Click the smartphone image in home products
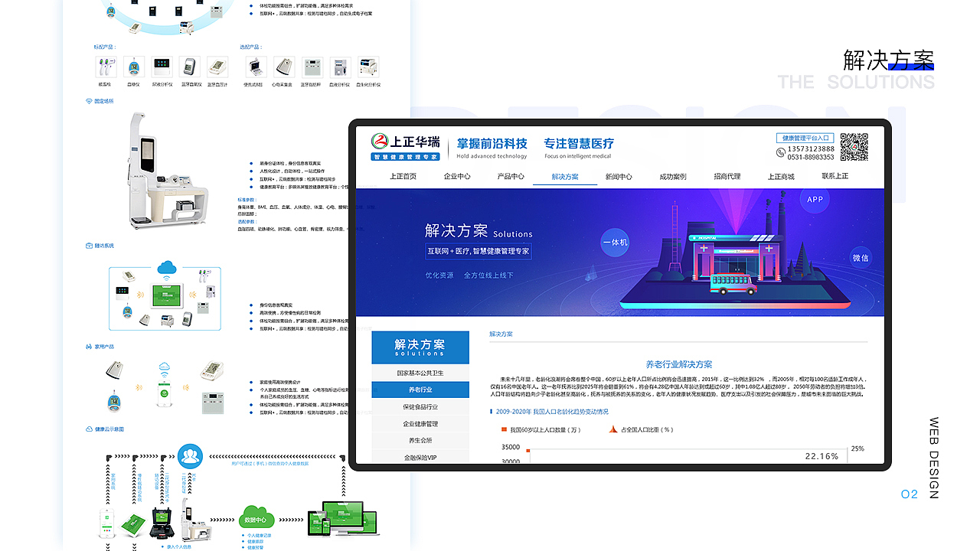980x551 pixels. [x=165, y=394]
